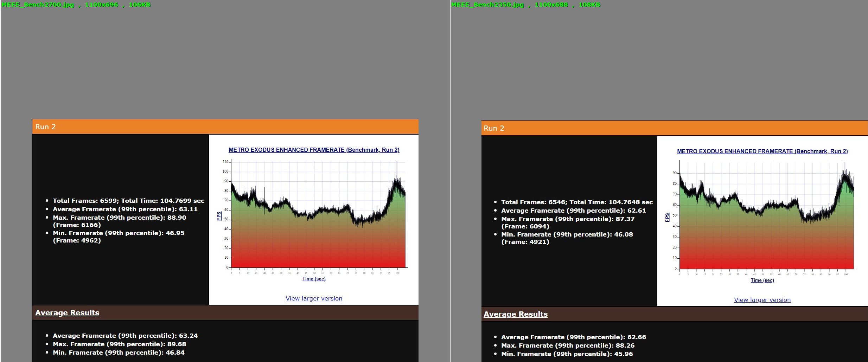Select average result 'Max. Framerate (99th percentile): 88.26'

click(568, 345)
